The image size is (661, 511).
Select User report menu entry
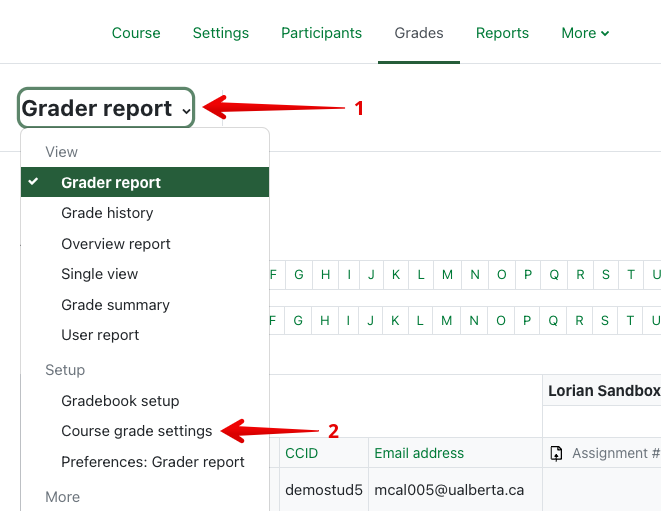tap(100, 335)
